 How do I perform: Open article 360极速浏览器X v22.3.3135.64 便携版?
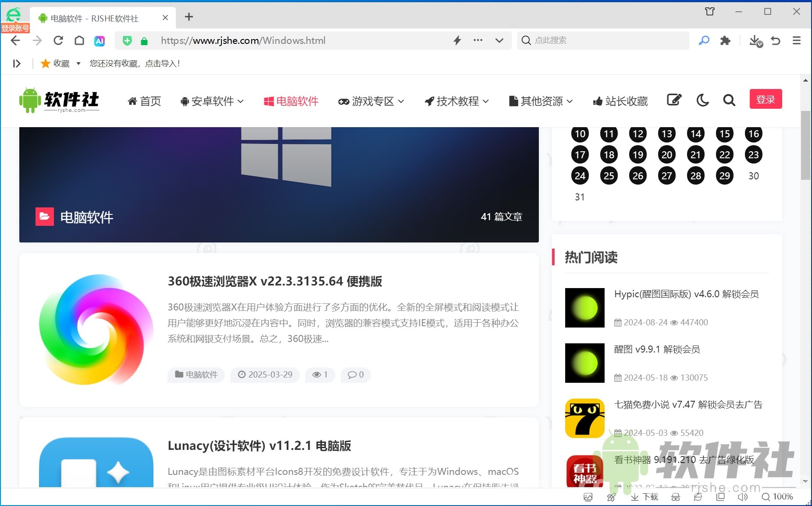point(275,281)
